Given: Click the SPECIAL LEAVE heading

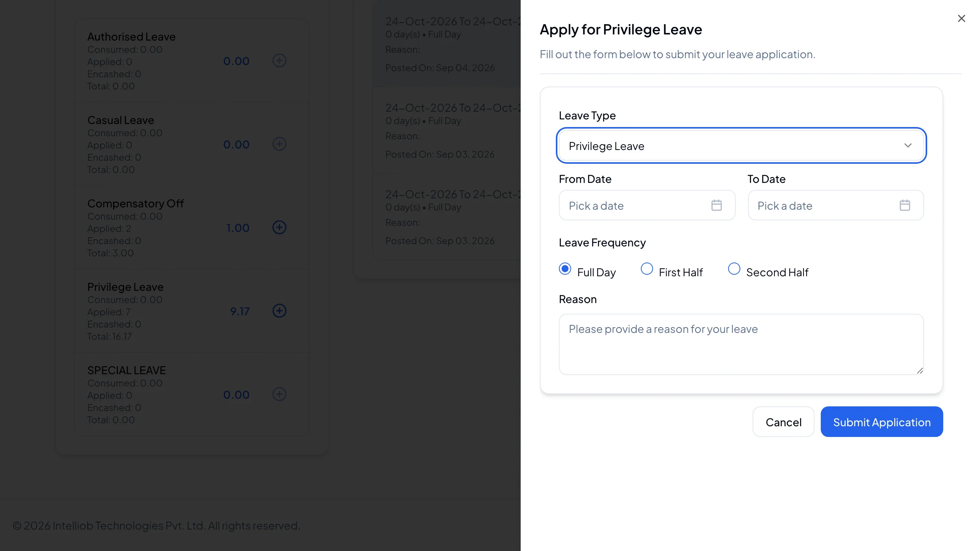Looking at the screenshot, I should pyautogui.click(x=126, y=370).
